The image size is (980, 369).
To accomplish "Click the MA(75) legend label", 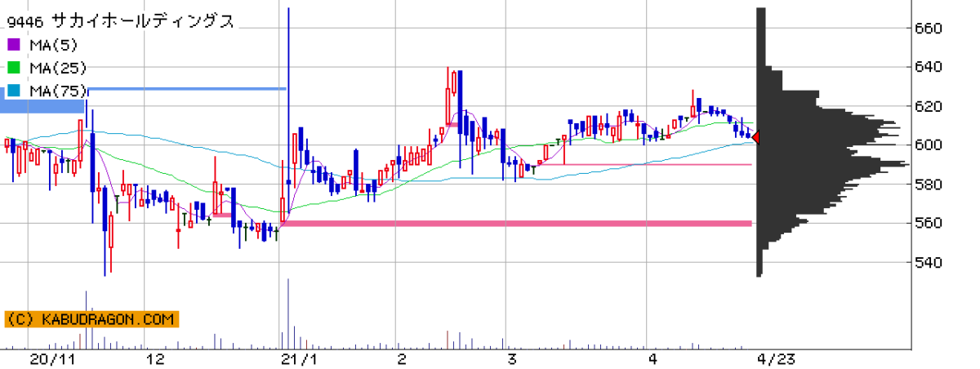I will coord(57,90).
